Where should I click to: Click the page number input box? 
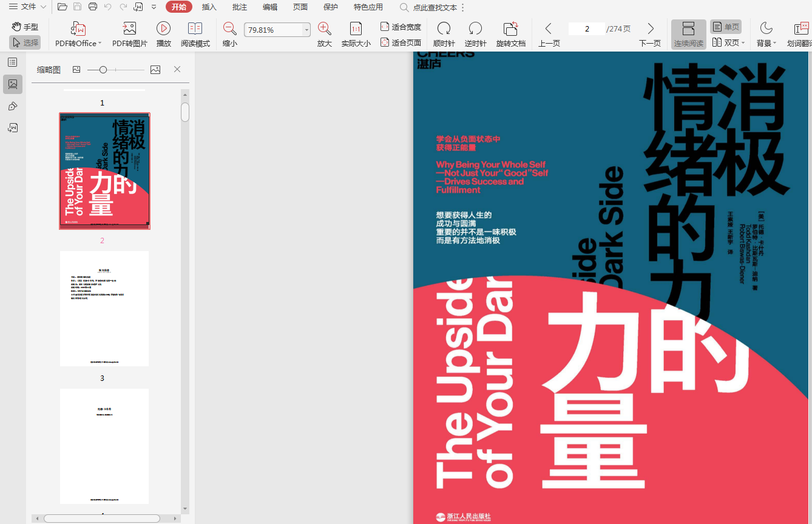(587, 29)
